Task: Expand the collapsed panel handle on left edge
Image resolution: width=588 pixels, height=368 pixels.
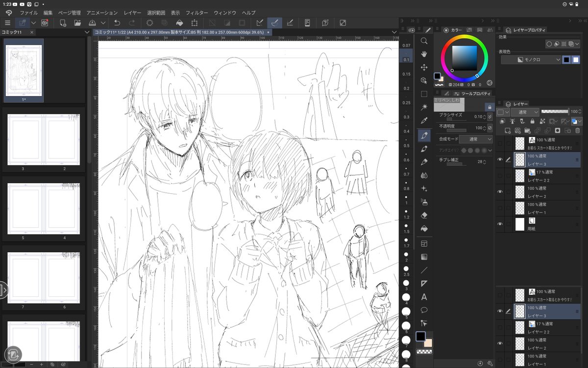Action: pos(3,290)
